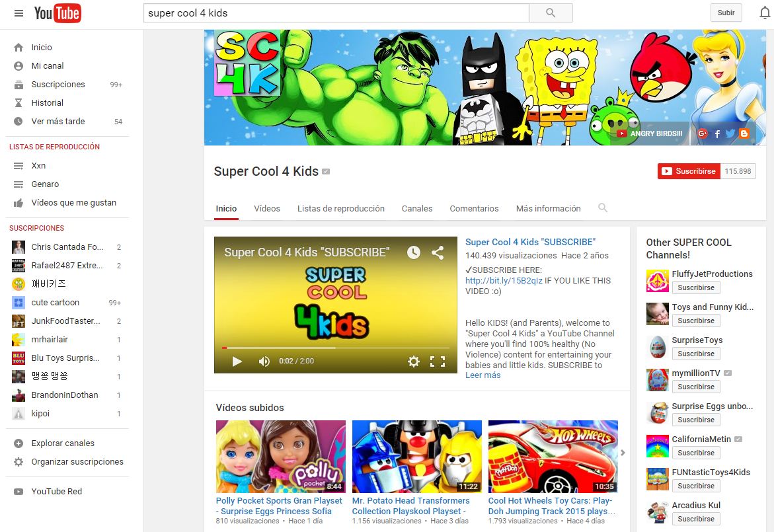Click the Organizar suscripciones gear icon
This screenshot has height=532, width=774.
(19, 462)
